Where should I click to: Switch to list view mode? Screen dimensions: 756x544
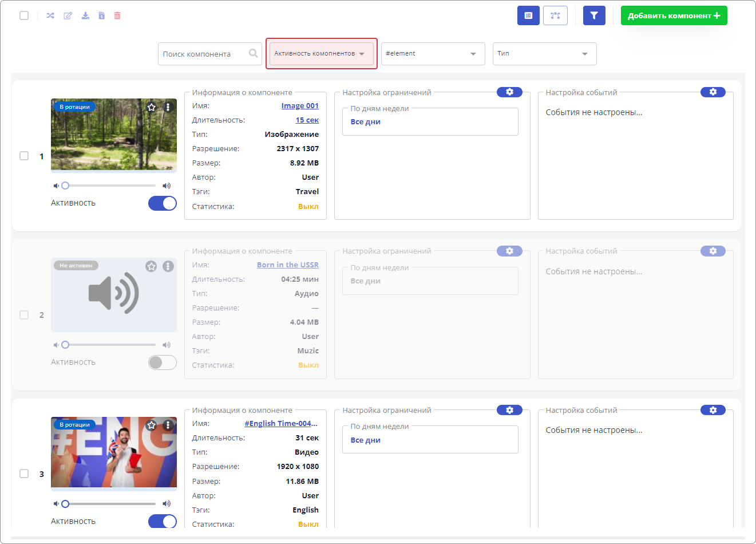(x=528, y=15)
